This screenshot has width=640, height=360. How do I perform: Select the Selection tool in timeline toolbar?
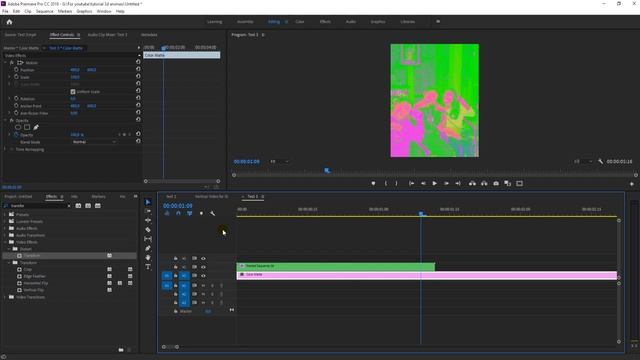pyautogui.click(x=148, y=202)
